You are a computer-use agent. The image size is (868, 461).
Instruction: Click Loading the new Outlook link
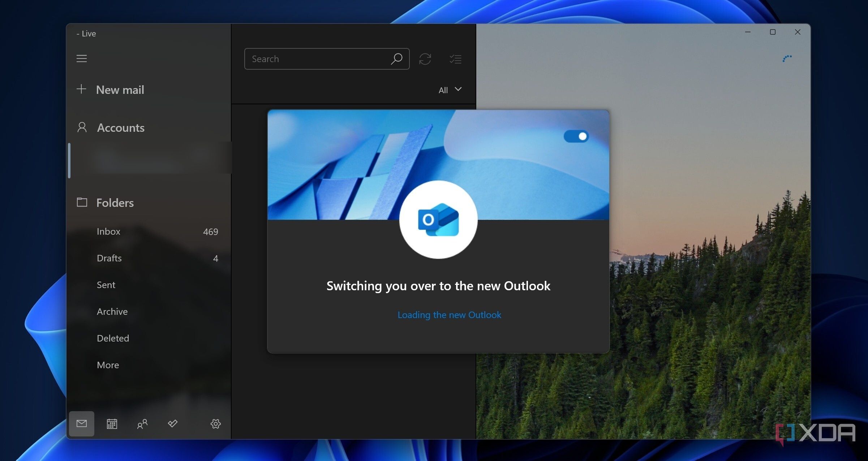click(x=449, y=315)
